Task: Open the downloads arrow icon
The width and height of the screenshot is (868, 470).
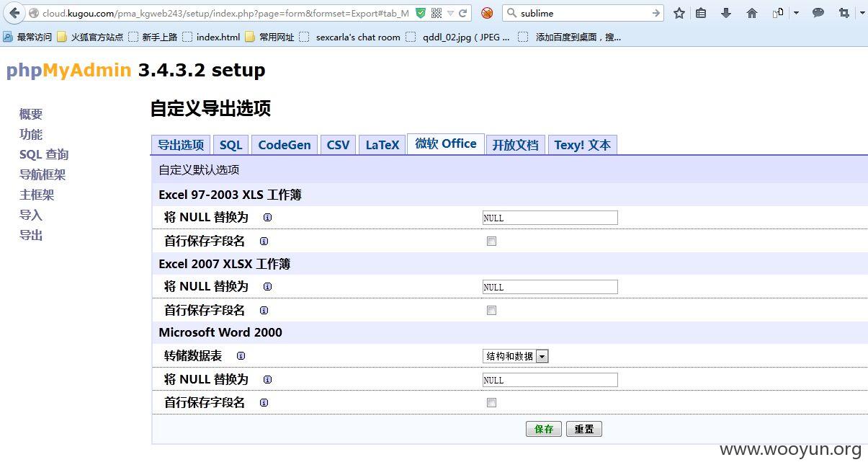Action: pos(725,13)
